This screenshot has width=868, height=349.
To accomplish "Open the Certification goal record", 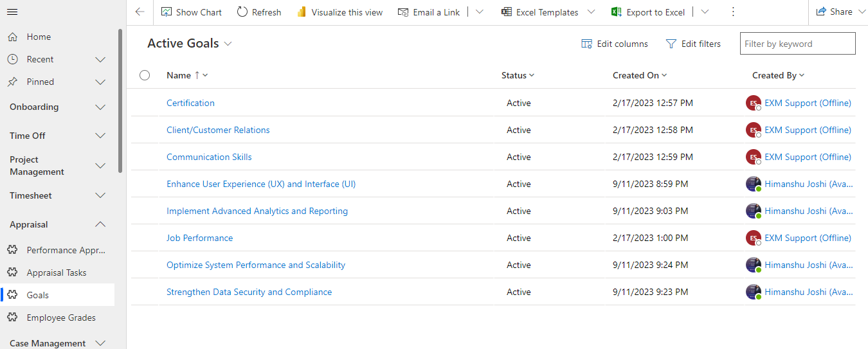I will pyautogui.click(x=190, y=103).
